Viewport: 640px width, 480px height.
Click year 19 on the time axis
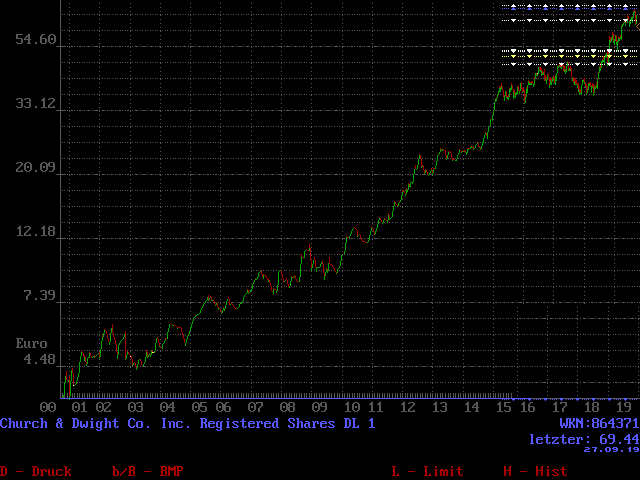622,408
